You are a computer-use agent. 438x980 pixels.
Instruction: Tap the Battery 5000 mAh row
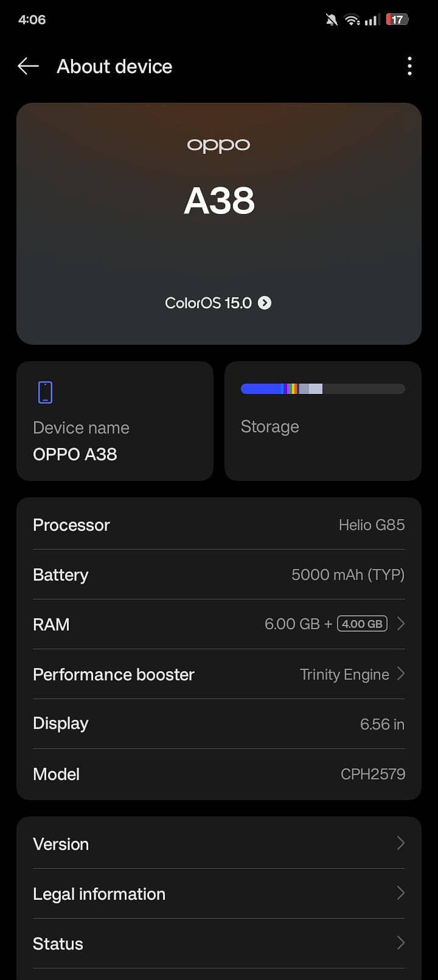218,575
